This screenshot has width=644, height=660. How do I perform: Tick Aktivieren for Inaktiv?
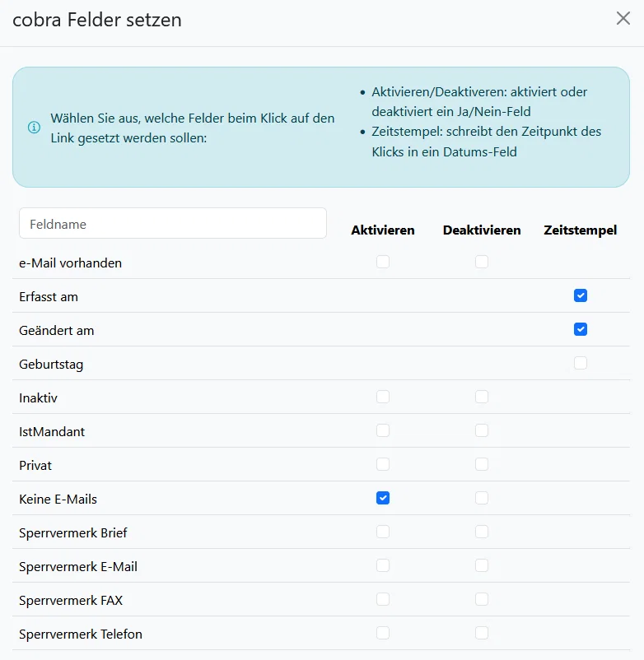[383, 397]
